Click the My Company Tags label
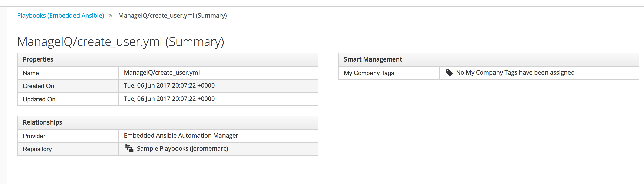 (x=369, y=73)
